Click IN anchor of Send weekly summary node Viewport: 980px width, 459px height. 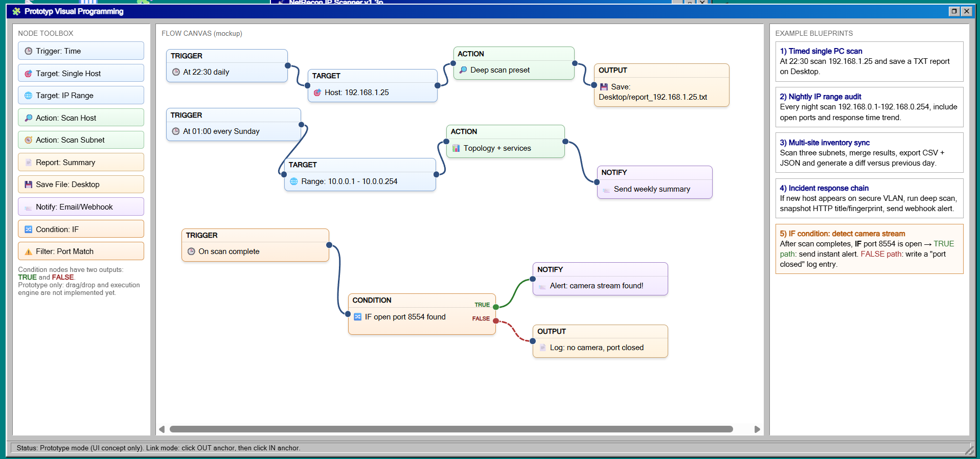pos(597,182)
